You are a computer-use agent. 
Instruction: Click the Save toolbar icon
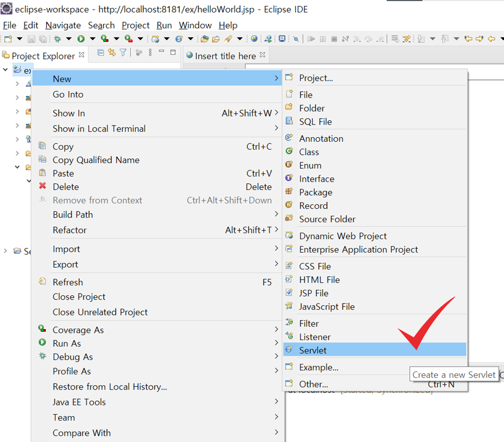31,39
